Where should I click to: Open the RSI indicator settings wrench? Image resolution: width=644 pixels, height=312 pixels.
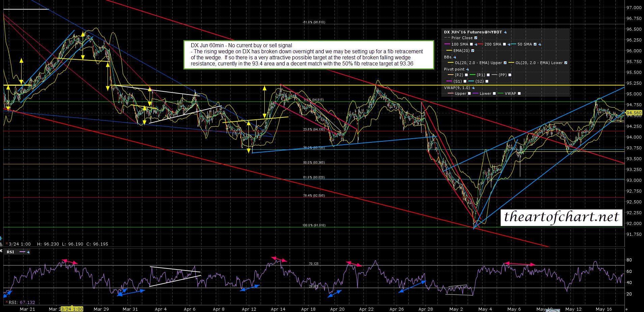[x=28, y=252]
